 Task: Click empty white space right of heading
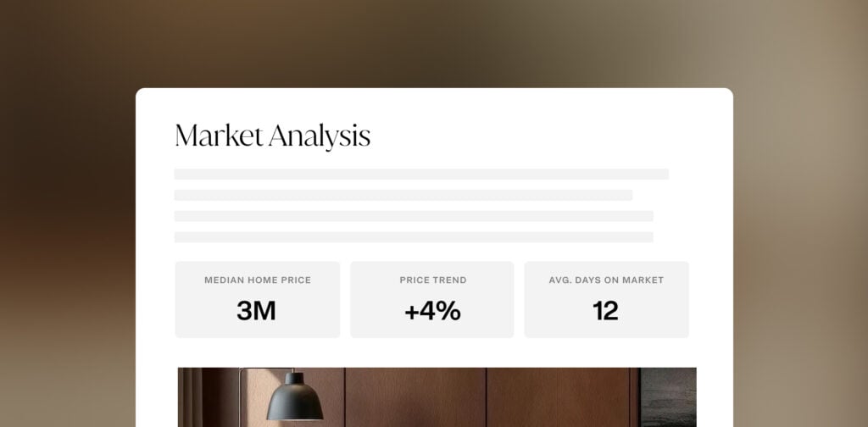click(x=551, y=136)
